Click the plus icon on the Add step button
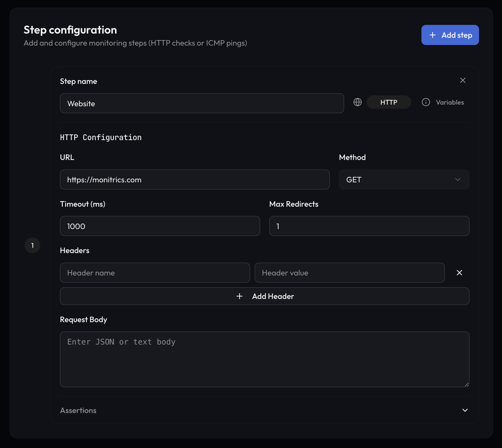 pyautogui.click(x=433, y=35)
